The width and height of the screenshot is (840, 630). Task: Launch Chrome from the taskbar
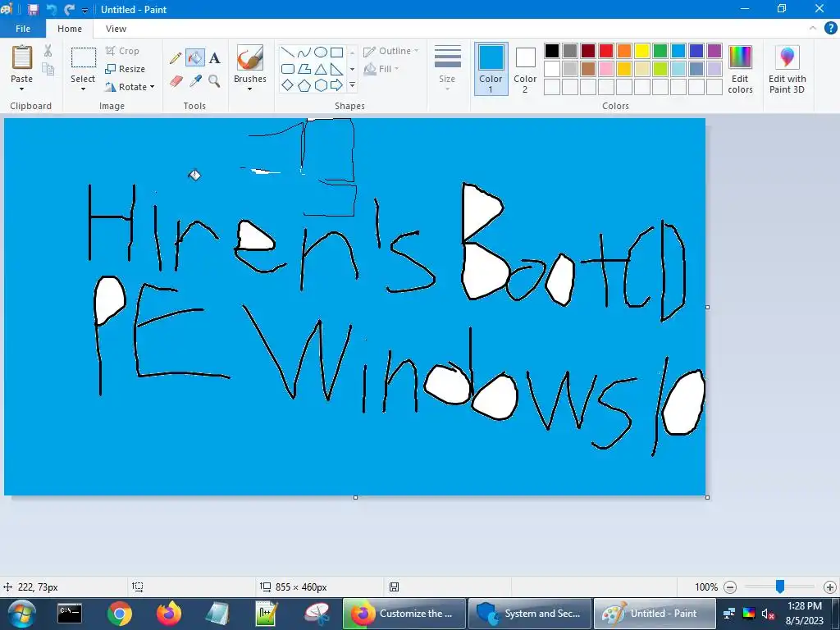[x=120, y=614]
